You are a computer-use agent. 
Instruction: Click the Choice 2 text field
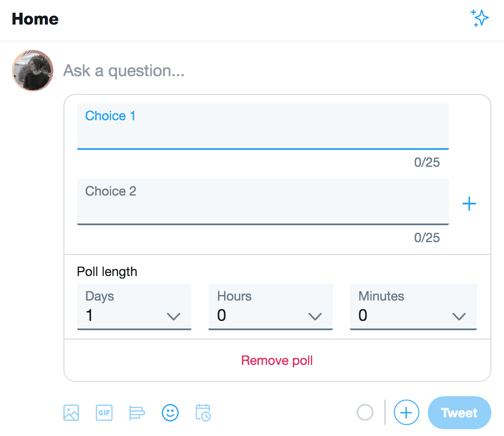coord(263,201)
